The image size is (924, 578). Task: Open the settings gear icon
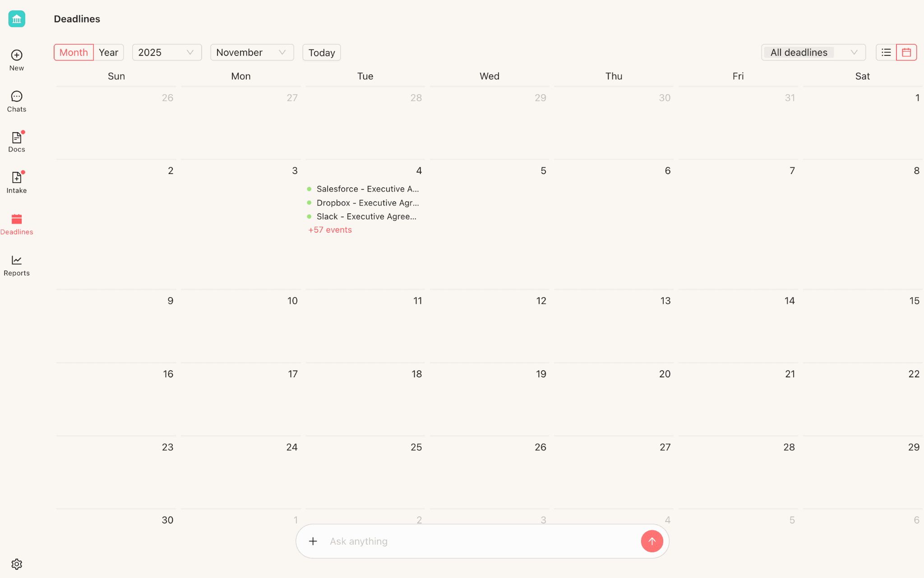click(17, 564)
